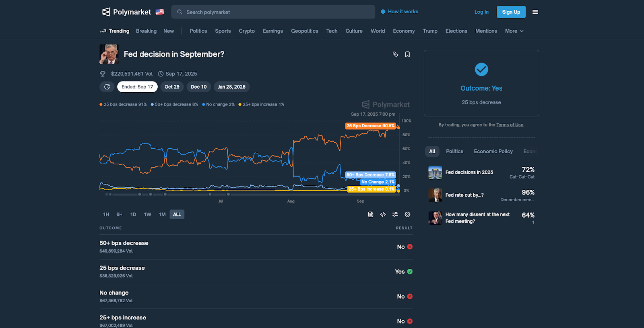Select the 1D chart range
The height and width of the screenshot is (328, 644).
(x=133, y=214)
